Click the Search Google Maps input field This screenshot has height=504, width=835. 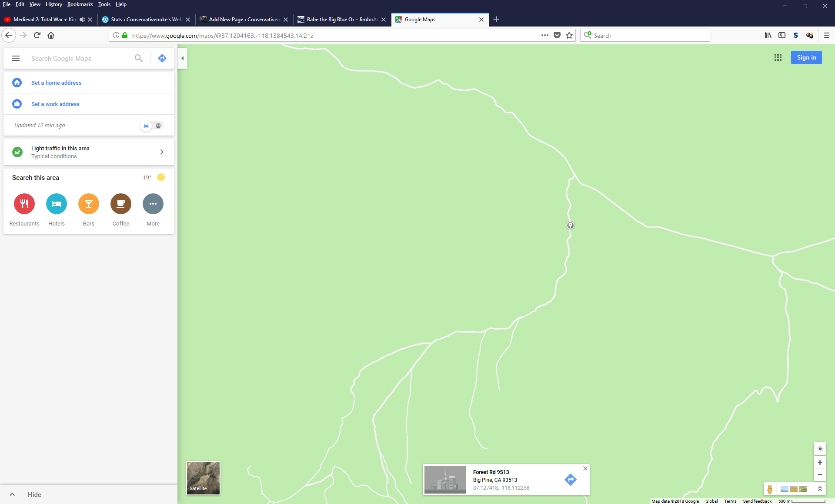(x=80, y=59)
